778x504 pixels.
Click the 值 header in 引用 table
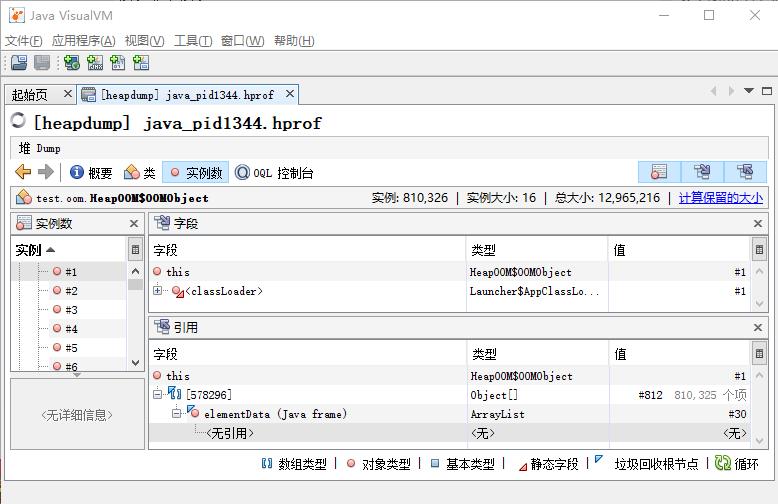click(x=680, y=354)
